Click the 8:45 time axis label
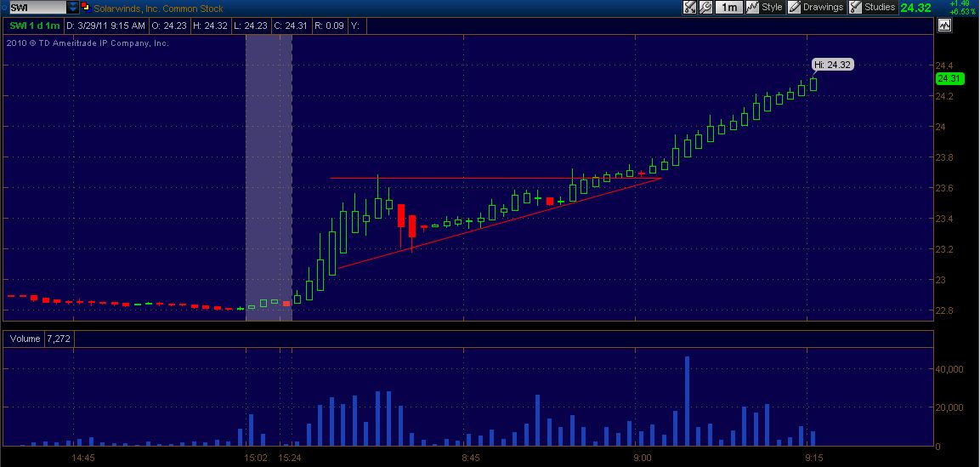Viewport: 980px width, 467px height. tap(471, 458)
